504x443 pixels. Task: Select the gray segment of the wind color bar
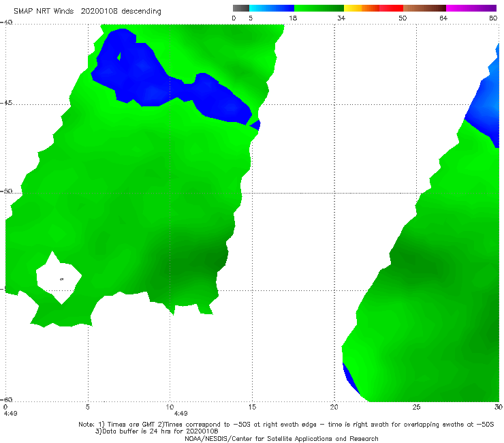(x=240, y=8)
